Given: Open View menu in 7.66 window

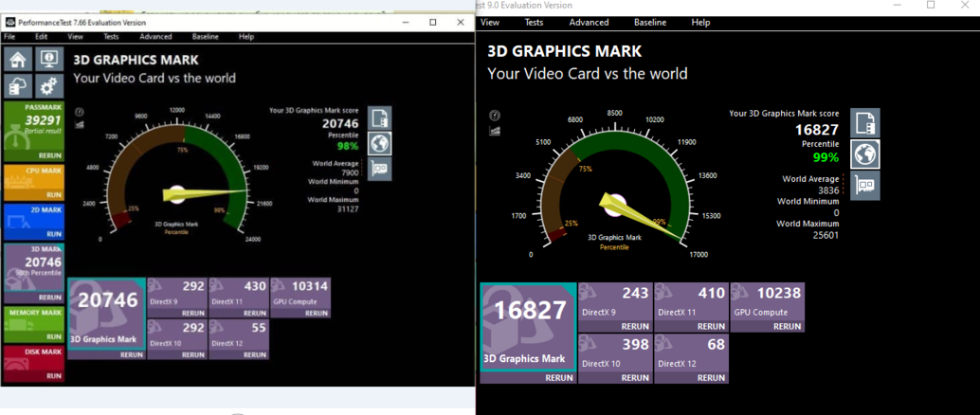Looking at the screenshot, I should click(75, 37).
